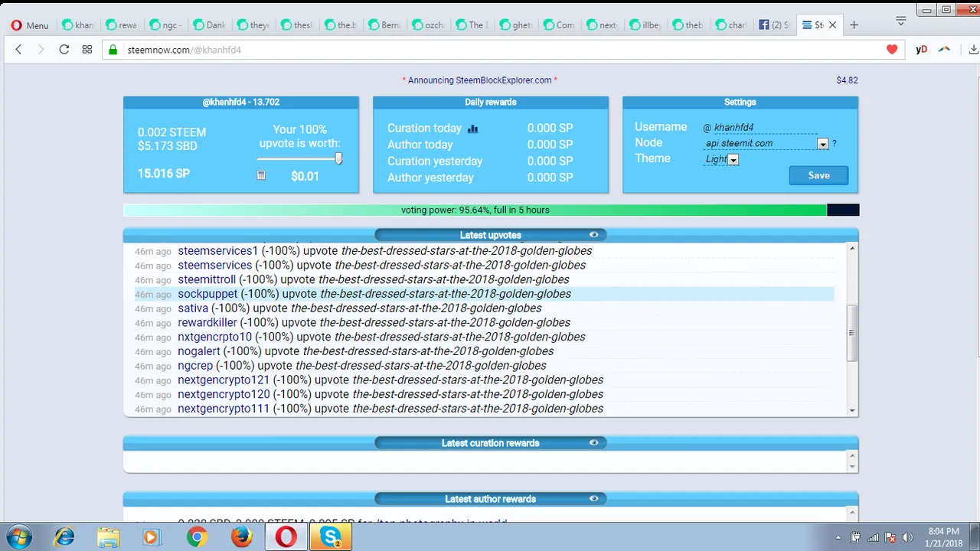Reload the steemnow page
The image size is (980, 551).
tap(64, 49)
